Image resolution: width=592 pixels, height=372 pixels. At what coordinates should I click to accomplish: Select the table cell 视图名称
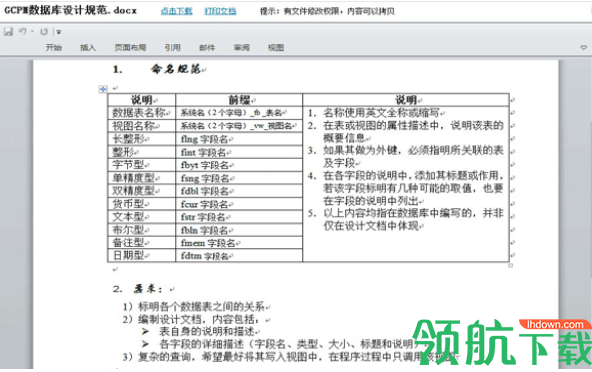[142, 126]
